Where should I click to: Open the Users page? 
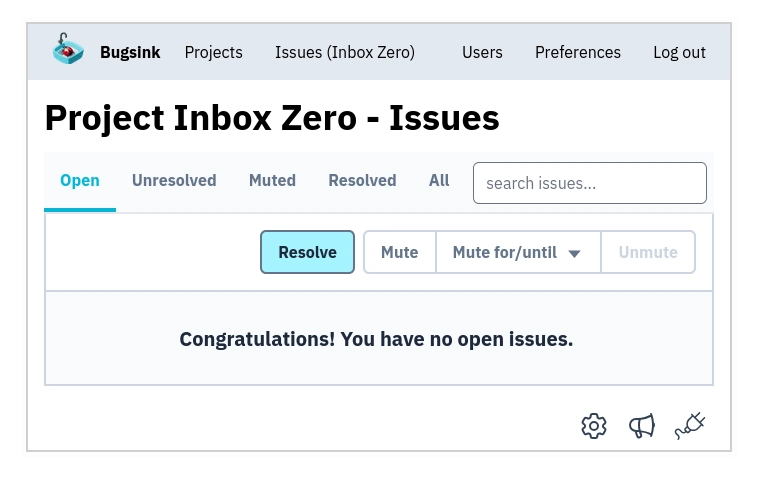pos(482,52)
